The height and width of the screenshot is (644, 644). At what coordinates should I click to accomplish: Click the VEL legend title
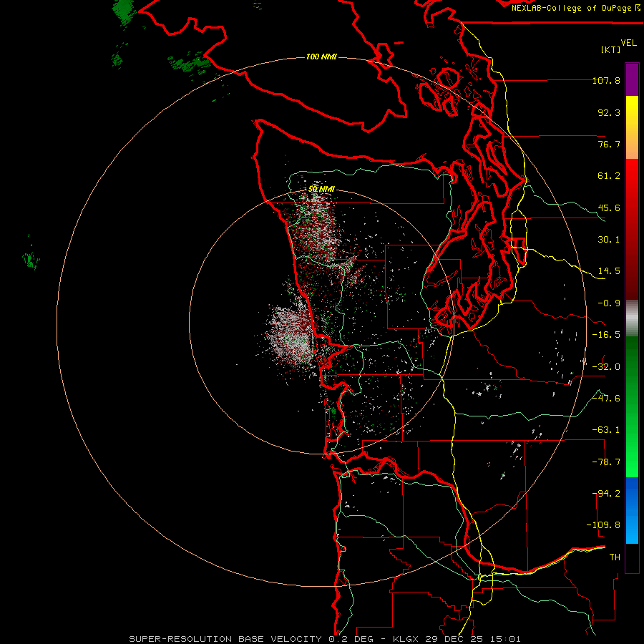coord(628,43)
